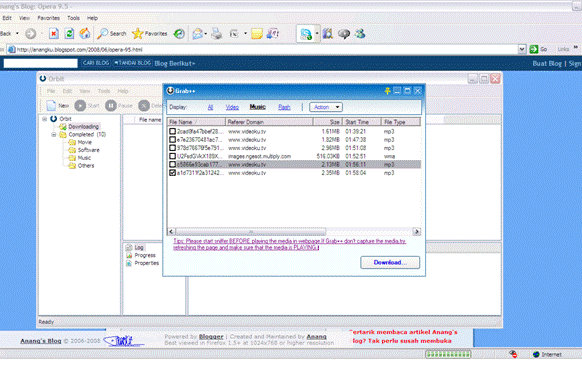The image size is (582, 374).
Task: Check the 978d7667f95e791 file checkbox
Action: [172, 148]
